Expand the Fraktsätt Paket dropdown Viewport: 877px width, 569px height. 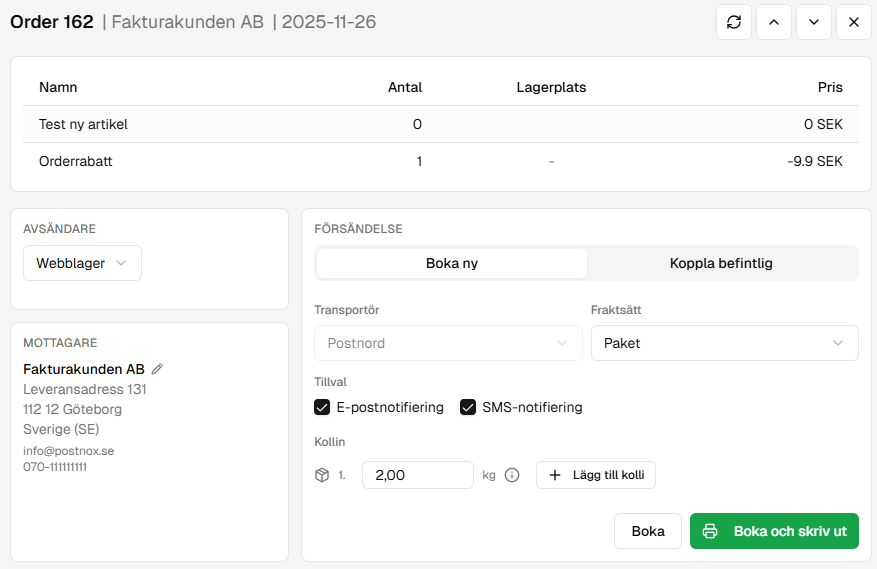click(x=724, y=343)
